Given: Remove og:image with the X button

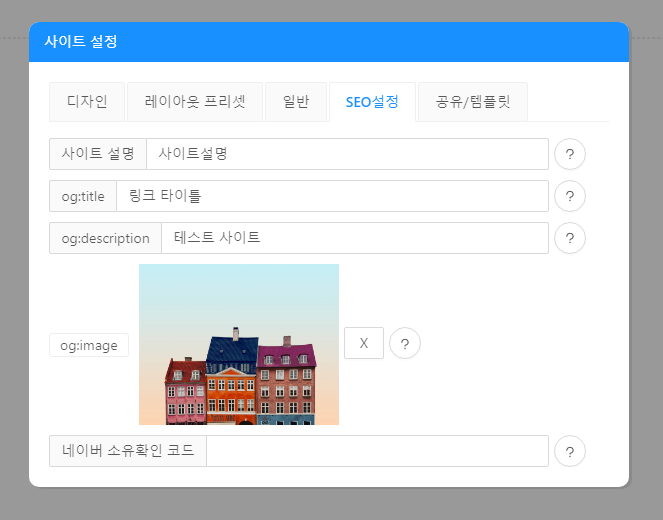Looking at the screenshot, I should pos(364,343).
